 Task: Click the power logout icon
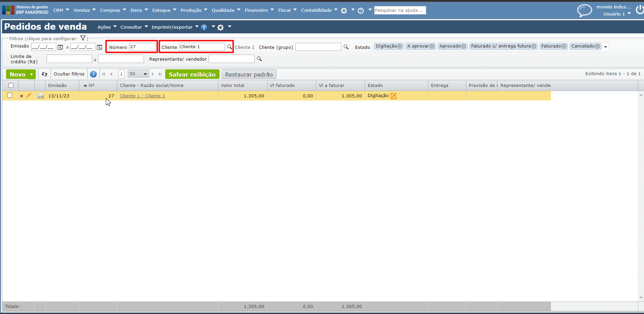click(640, 9)
